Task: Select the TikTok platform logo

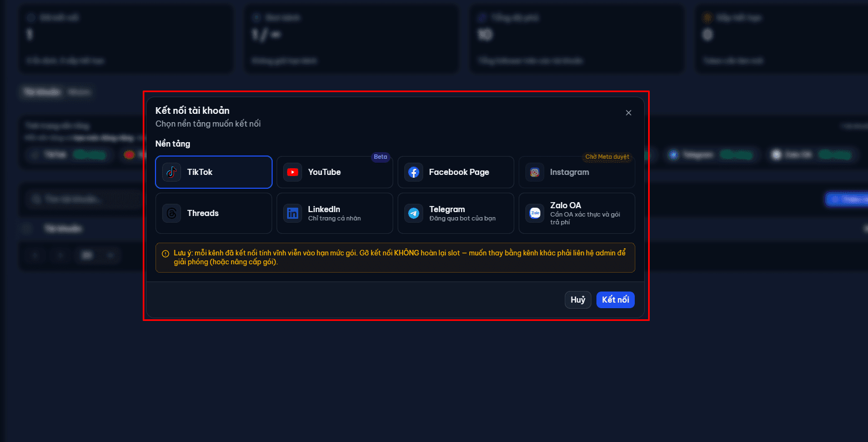Action: tap(172, 172)
